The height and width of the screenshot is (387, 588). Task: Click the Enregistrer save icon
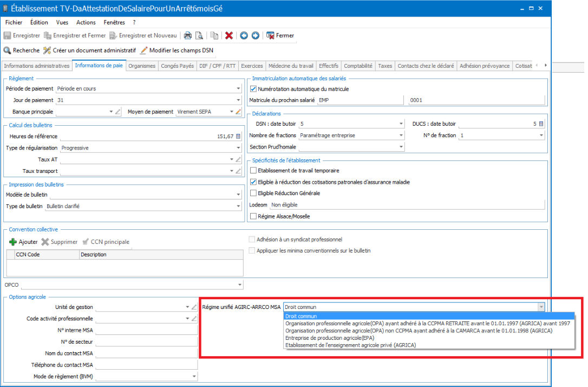[7, 35]
